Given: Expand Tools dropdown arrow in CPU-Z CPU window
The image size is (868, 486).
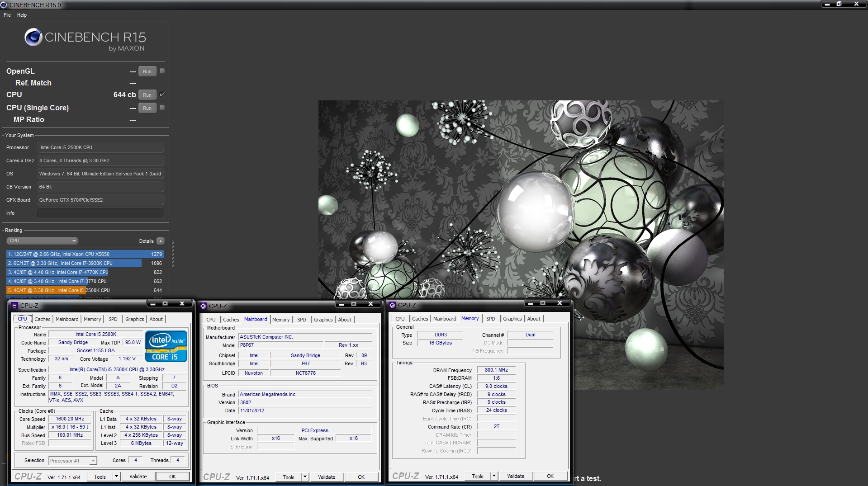Looking at the screenshot, I should [116, 477].
